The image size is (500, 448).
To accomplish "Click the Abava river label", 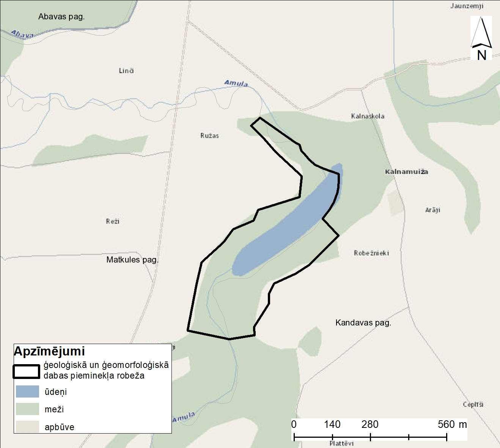I will (22, 35).
